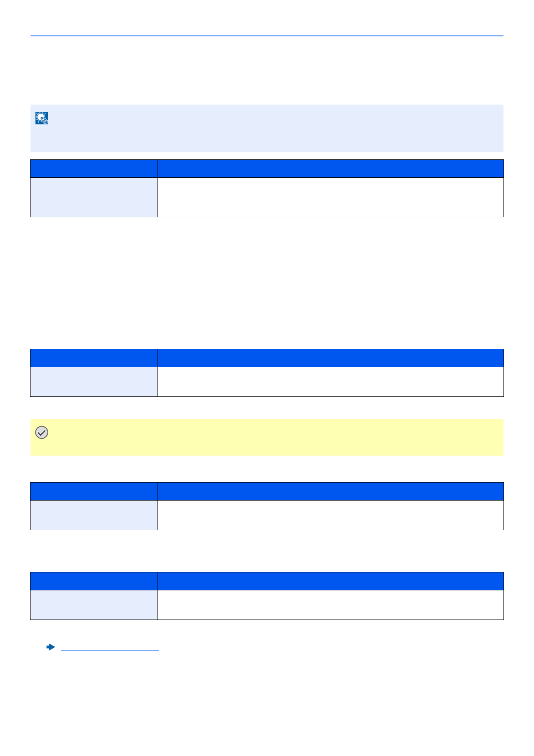The image size is (534, 756).
Task: Click the blue arrow reference icon
Action: click(51, 647)
